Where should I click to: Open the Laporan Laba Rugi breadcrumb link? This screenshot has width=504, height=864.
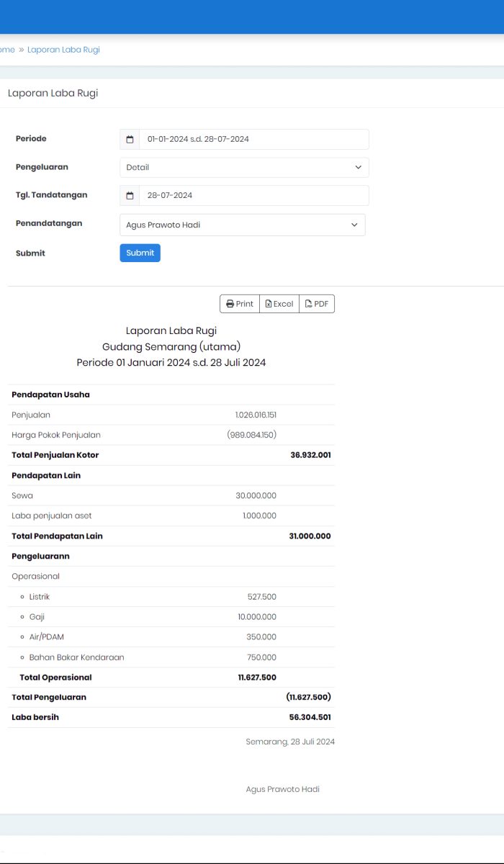[x=63, y=50]
